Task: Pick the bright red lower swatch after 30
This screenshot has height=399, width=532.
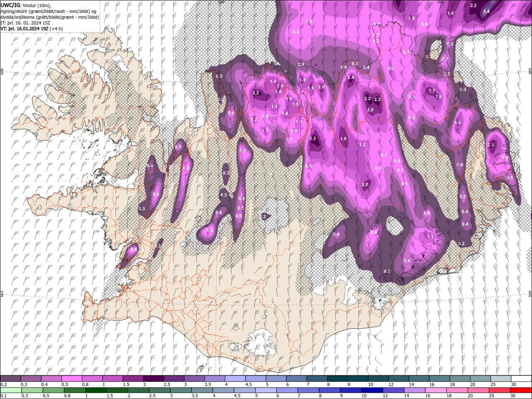Action: 520,390
